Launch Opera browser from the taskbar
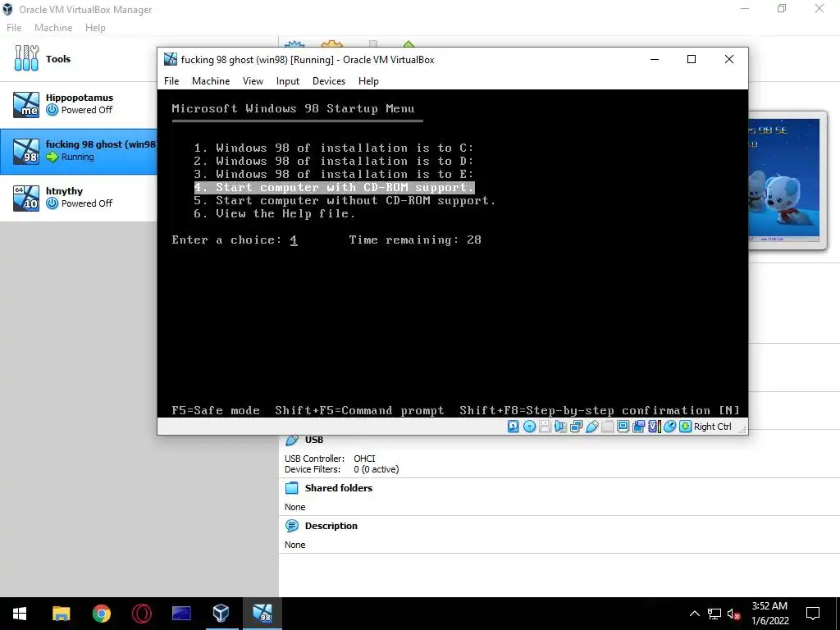This screenshot has width=840, height=630. click(x=141, y=614)
